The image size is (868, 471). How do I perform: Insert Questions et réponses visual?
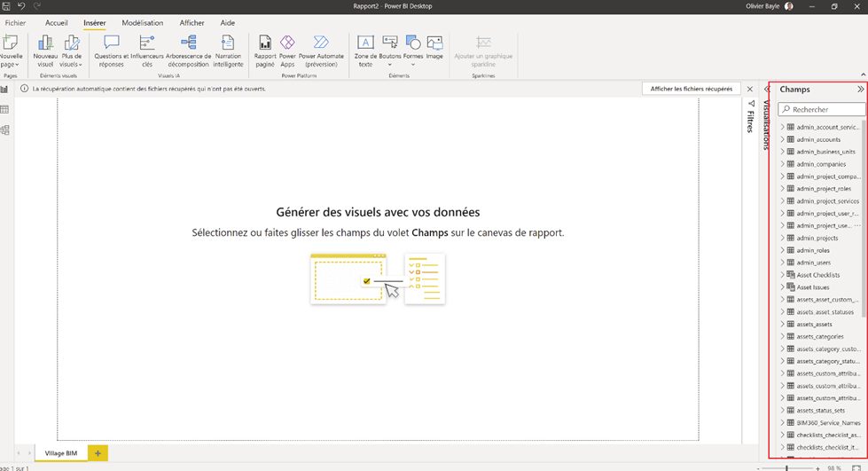[x=111, y=51]
